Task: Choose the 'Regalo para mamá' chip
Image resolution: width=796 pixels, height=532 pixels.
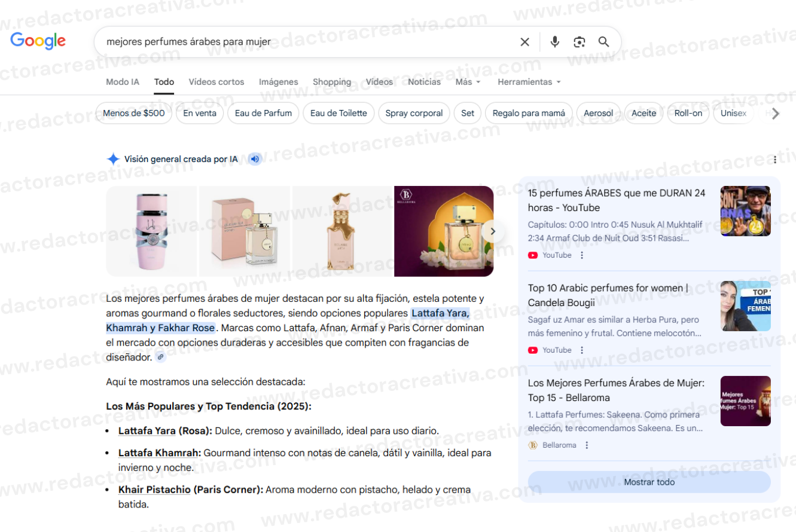Action: pos(529,113)
